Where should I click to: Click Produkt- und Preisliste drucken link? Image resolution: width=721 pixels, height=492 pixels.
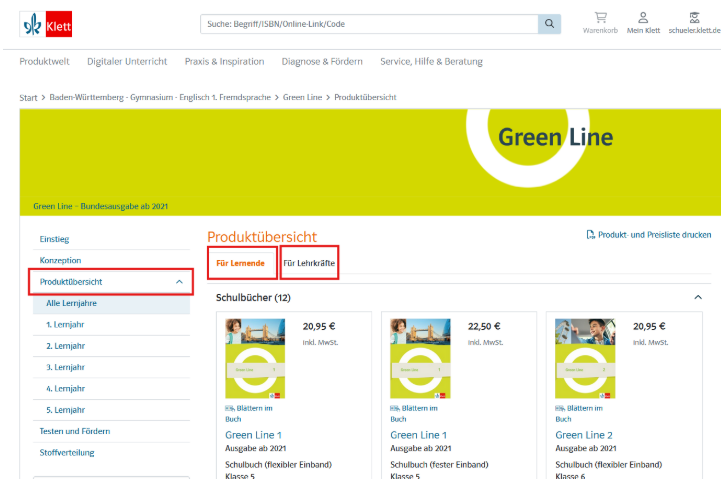pyautogui.click(x=654, y=235)
